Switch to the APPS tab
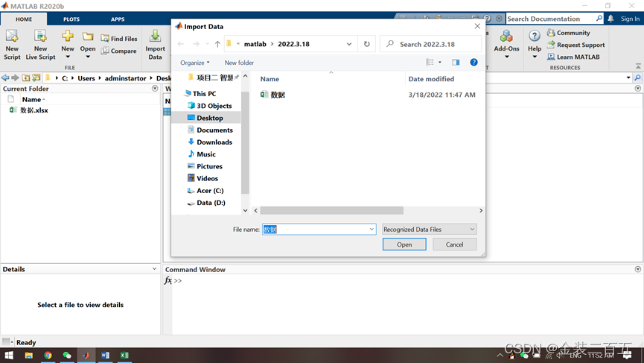Image resolution: width=644 pixels, height=363 pixels. [118, 19]
